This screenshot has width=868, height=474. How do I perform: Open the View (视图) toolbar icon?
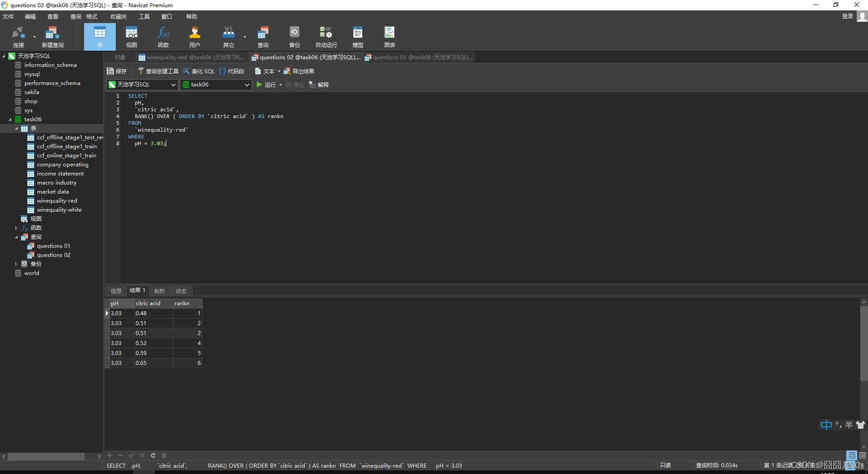point(132,37)
